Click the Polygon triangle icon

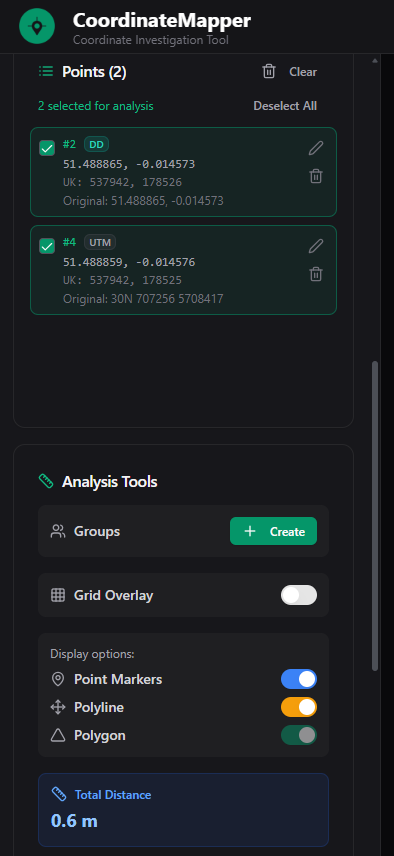coord(57,735)
